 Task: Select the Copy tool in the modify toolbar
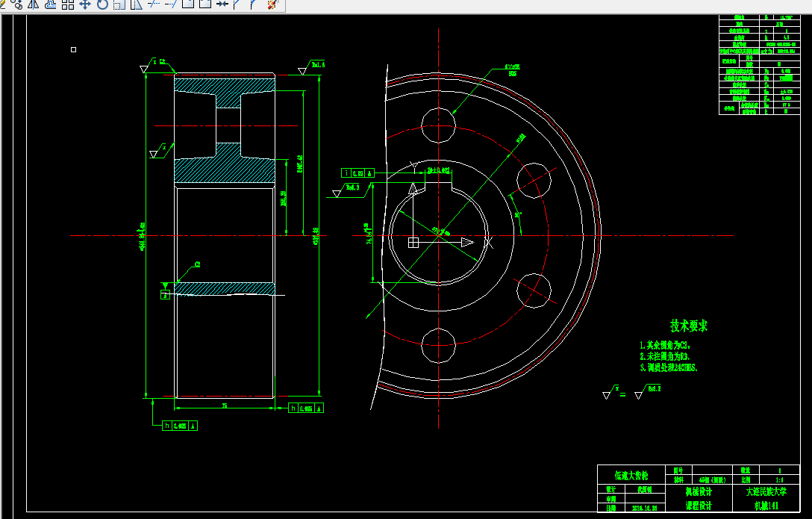point(16,4)
